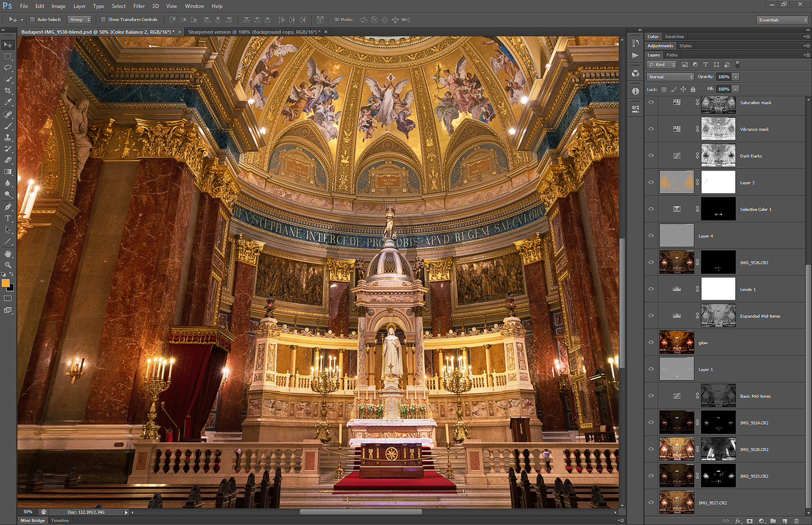The image size is (812, 525).
Task: Hide the glow layer
Action: (651, 342)
